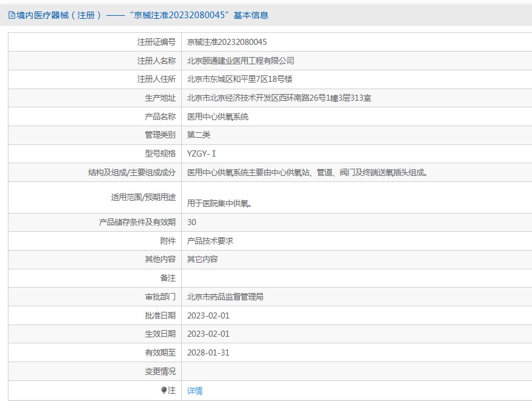Click the 产品储存条件及有效期 label
This screenshot has height=401, width=532.
[x=138, y=222]
